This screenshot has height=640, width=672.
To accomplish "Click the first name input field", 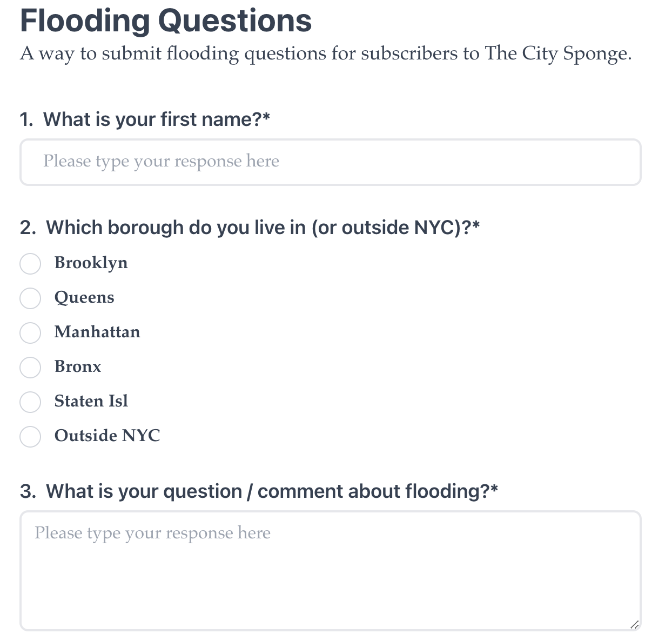I will (330, 162).
